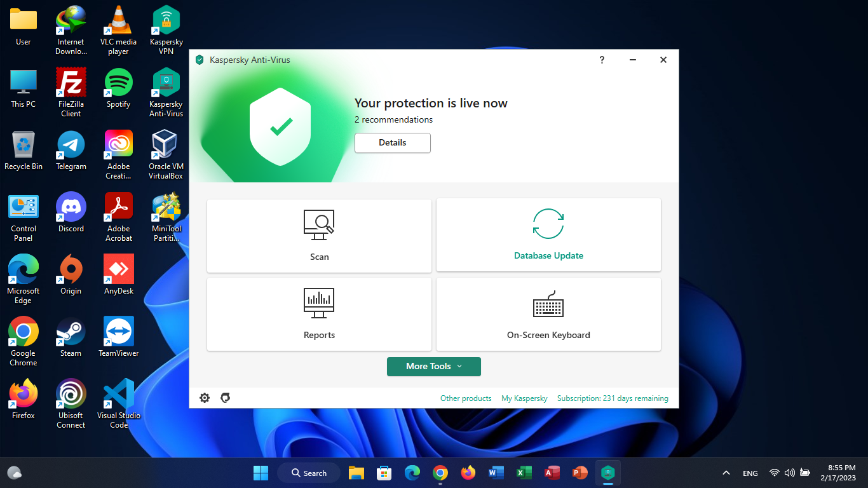The width and height of the screenshot is (868, 488).
Task: Select the Google Chrome desktop icon
Action: click(24, 342)
